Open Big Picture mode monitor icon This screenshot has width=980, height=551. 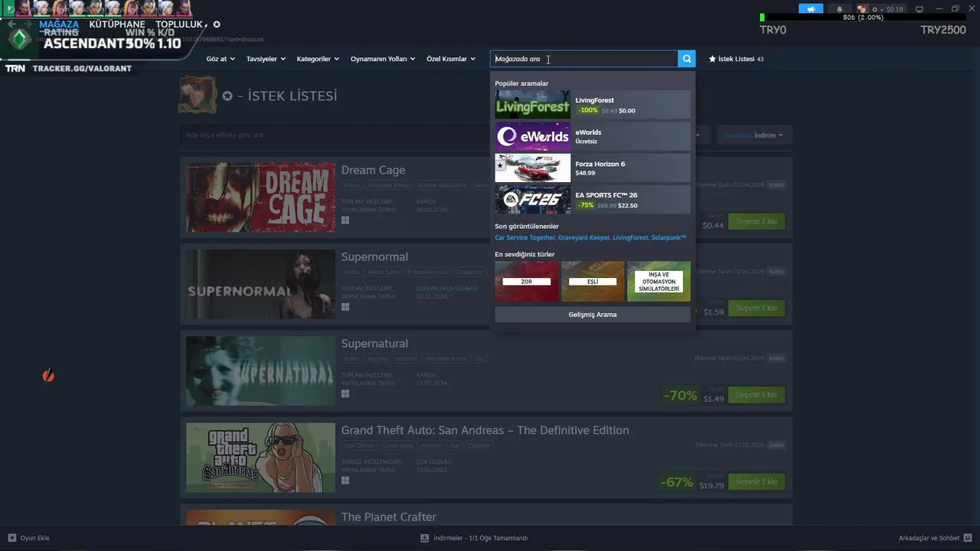[920, 9]
